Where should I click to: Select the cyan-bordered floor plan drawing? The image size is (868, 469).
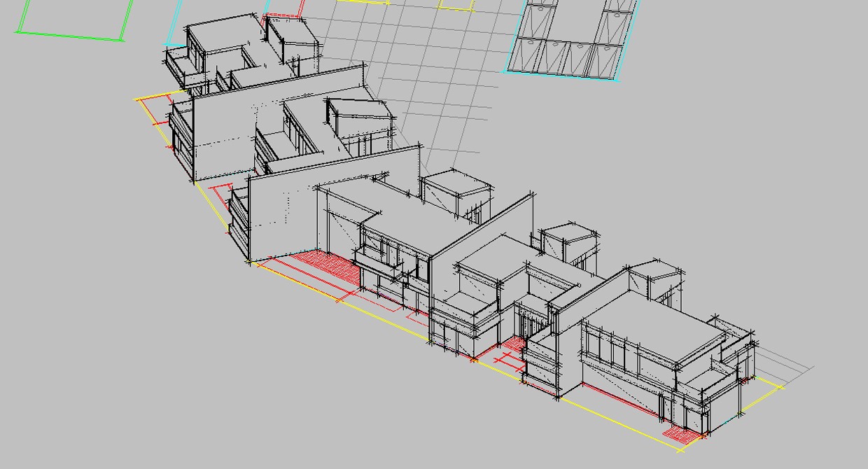coord(573,39)
